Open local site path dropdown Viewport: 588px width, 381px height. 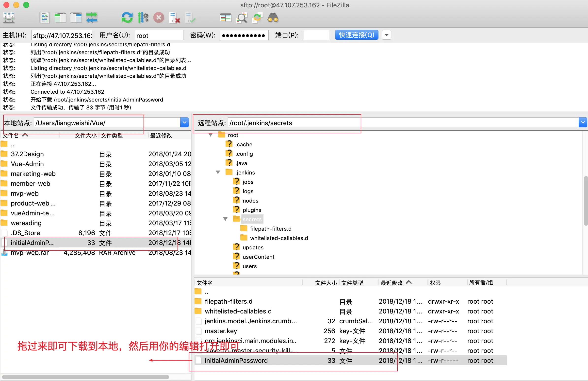point(184,122)
